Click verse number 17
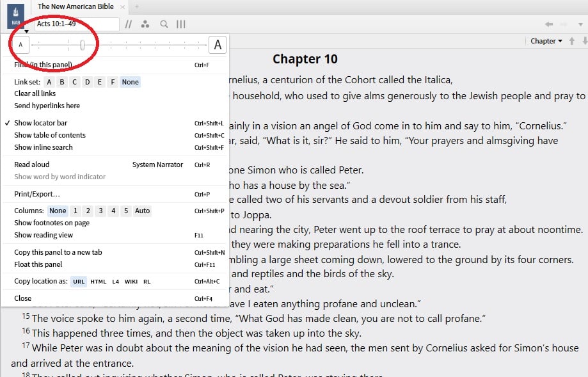588x377 pixels. pyautogui.click(x=26, y=346)
